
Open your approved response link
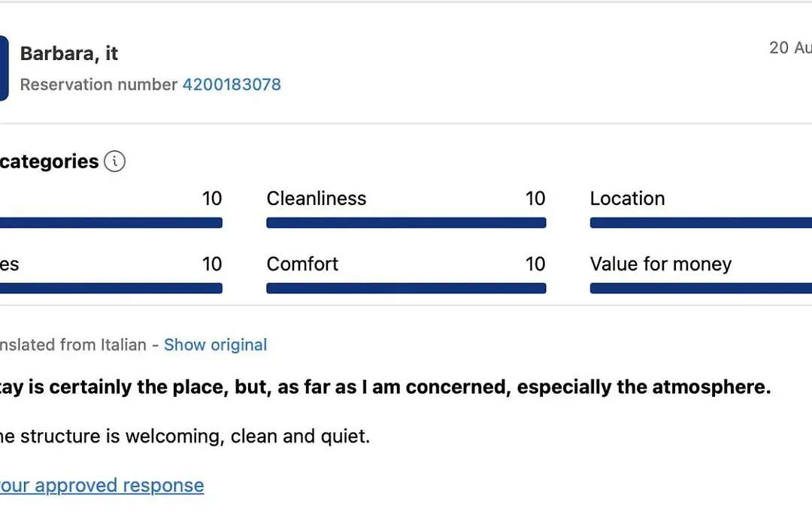click(101, 485)
